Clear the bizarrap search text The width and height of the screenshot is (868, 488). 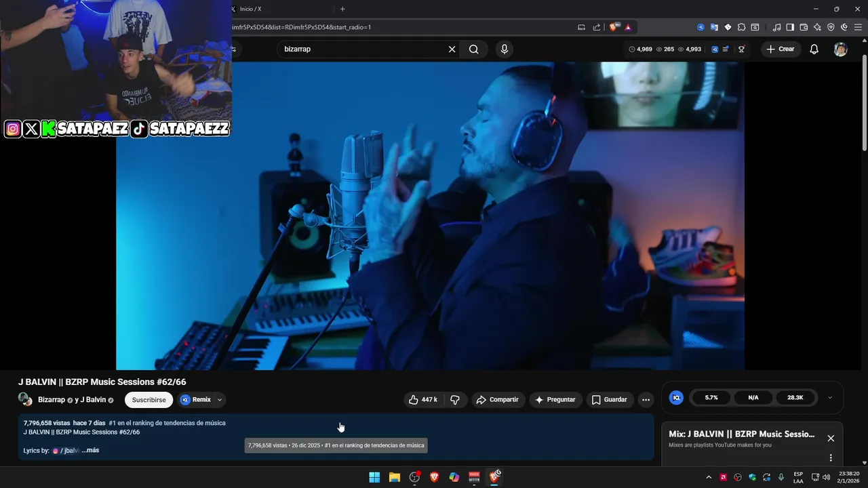point(452,49)
